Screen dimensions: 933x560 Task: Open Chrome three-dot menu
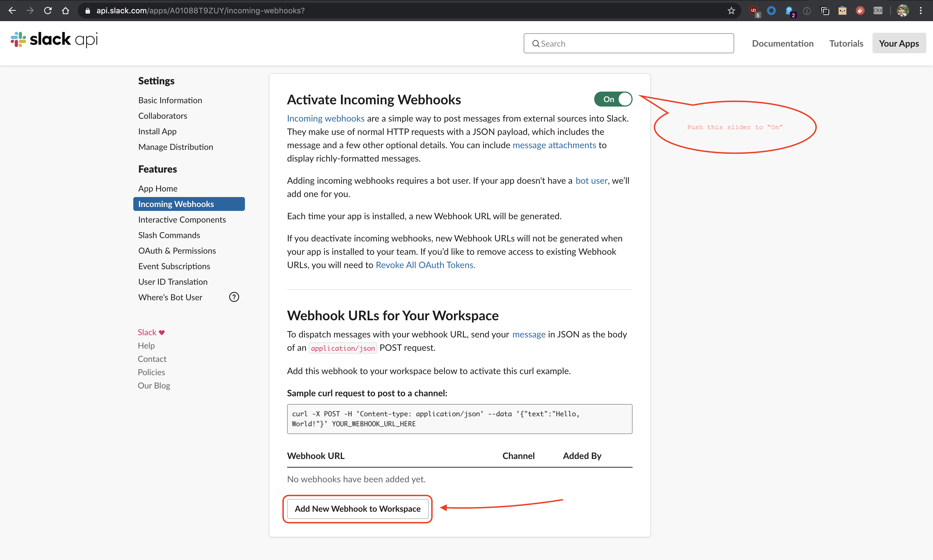point(921,11)
